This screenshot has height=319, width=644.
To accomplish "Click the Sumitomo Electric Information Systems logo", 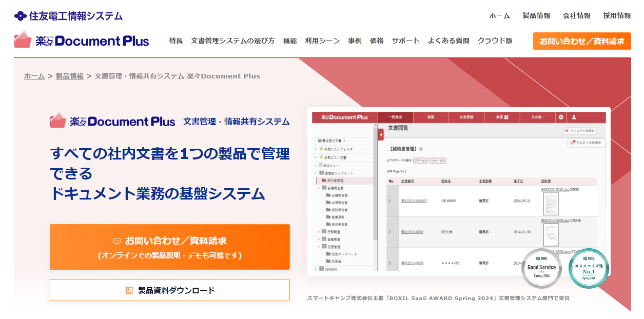I will 68,16.
